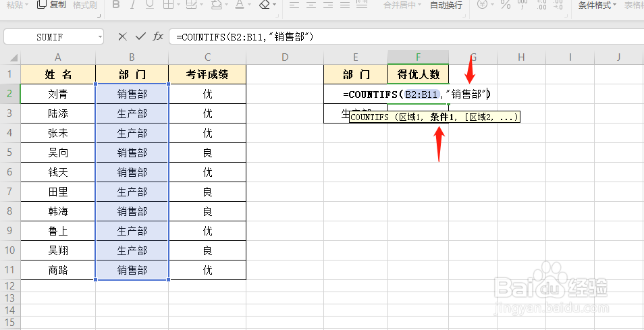This screenshot has width=644, height=330.
Task: Select column F header
Action: click(418, 57)
